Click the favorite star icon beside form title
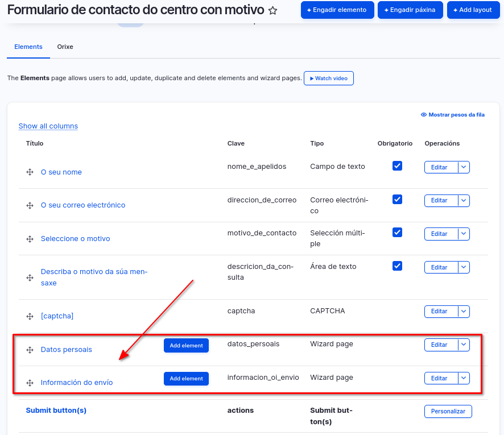The height and width of the screenshot is (435, 504). pos(273,11)
